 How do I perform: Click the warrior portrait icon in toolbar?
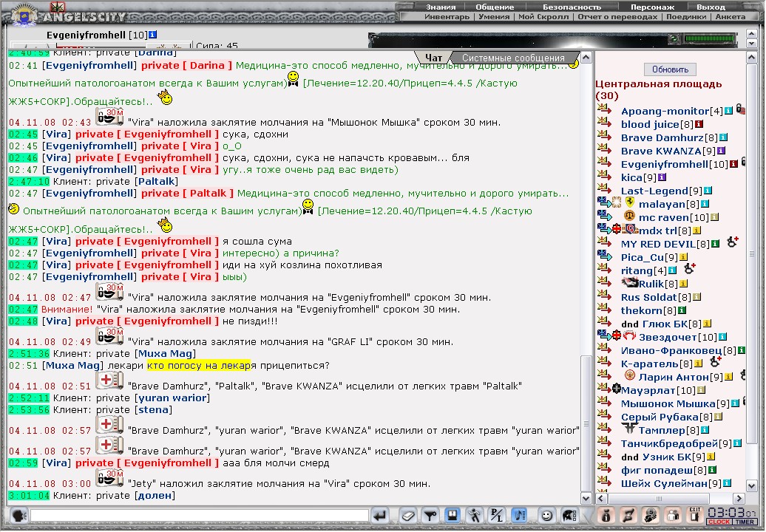coord(651,516)
